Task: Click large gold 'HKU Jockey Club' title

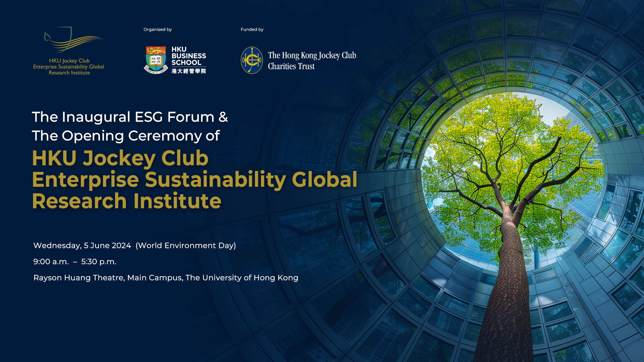Action: (x=120, y=158)
